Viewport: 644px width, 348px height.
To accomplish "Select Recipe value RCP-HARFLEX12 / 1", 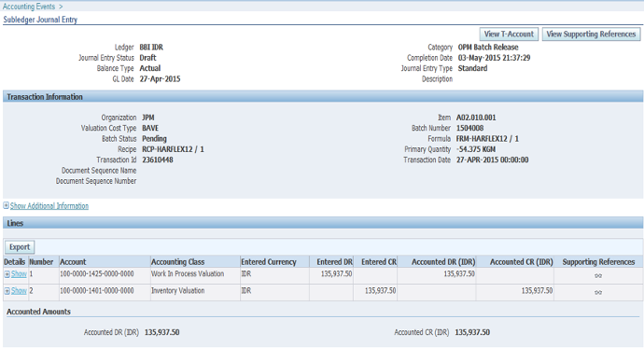I will [x=173, y=149].
